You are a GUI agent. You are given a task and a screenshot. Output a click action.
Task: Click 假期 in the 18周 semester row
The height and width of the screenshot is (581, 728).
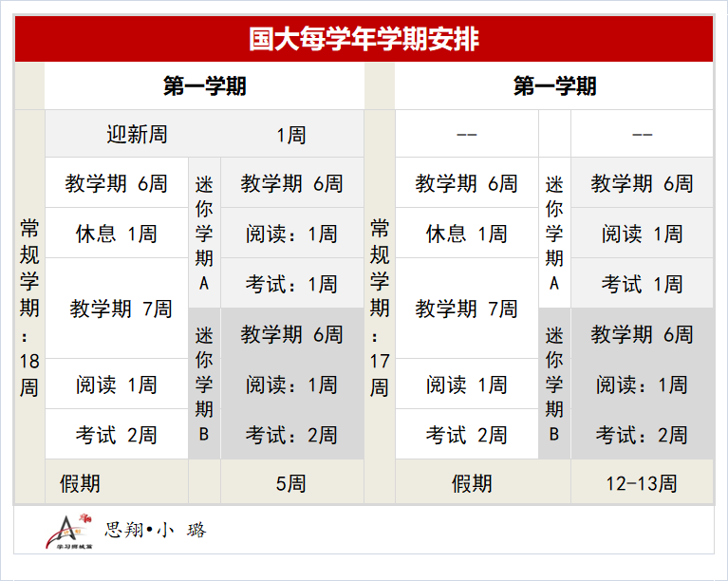[x=80, y=483]
